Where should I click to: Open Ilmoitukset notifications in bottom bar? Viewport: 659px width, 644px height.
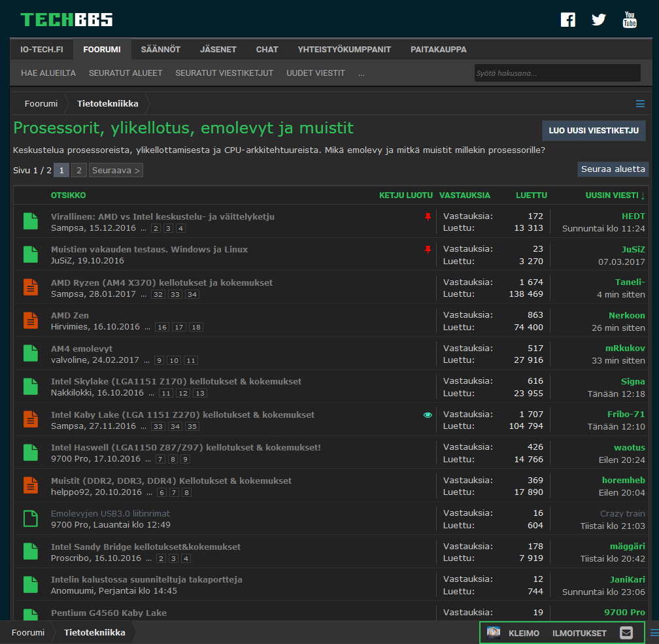coord(579,633)
